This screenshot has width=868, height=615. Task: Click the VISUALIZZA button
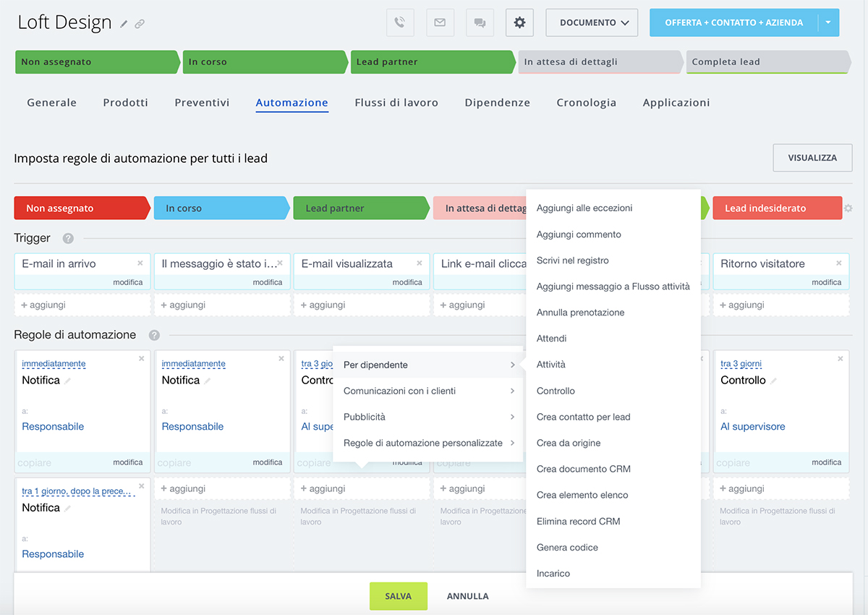point(812,158)
